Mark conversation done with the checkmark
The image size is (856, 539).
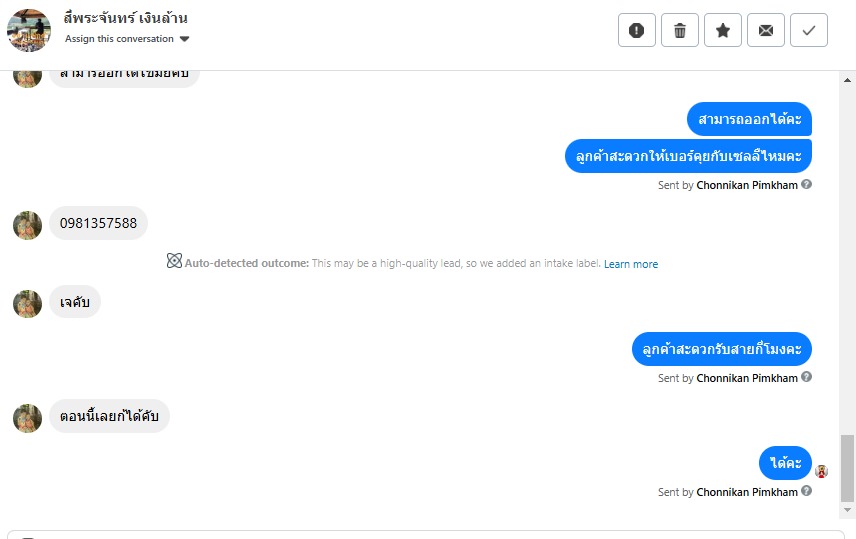click(x=809, y=30)
